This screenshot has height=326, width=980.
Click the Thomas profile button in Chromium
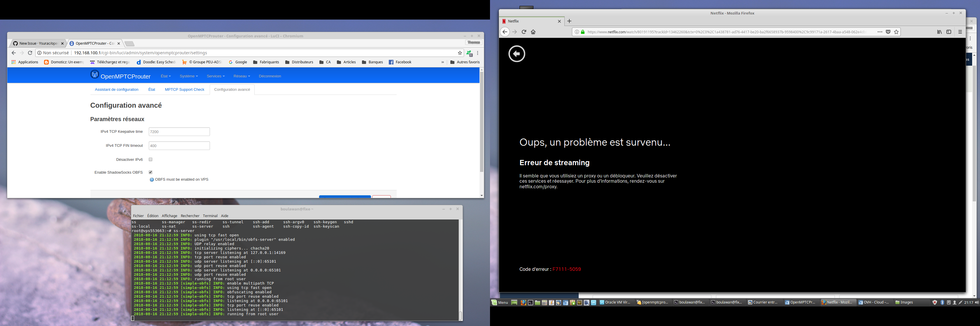tap(474, 42)
